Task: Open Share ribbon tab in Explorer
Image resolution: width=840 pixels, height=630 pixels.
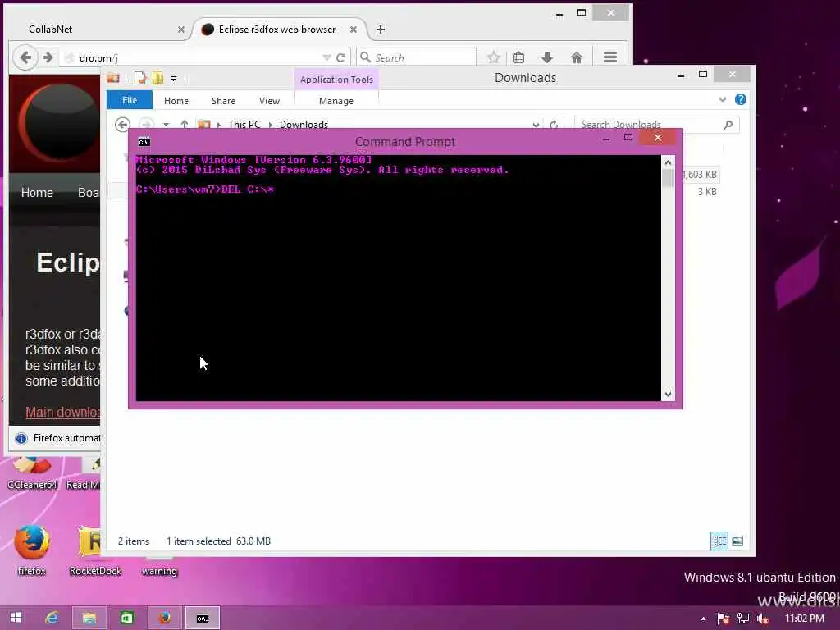Action: tap(223, 101)
